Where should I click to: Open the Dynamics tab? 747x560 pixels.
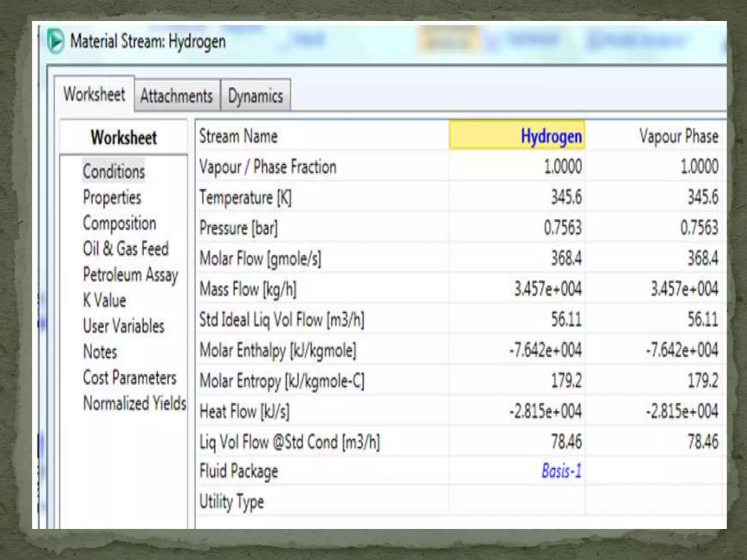tap(256, 96)
